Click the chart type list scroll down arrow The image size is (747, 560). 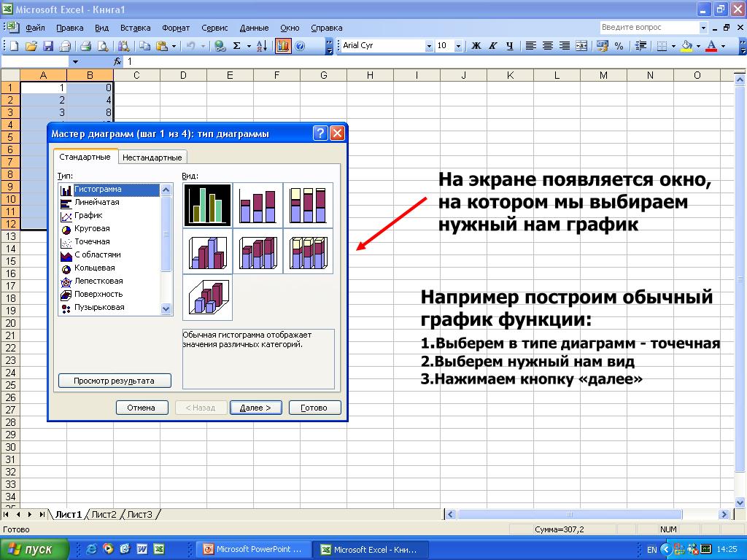coord(166,308)
